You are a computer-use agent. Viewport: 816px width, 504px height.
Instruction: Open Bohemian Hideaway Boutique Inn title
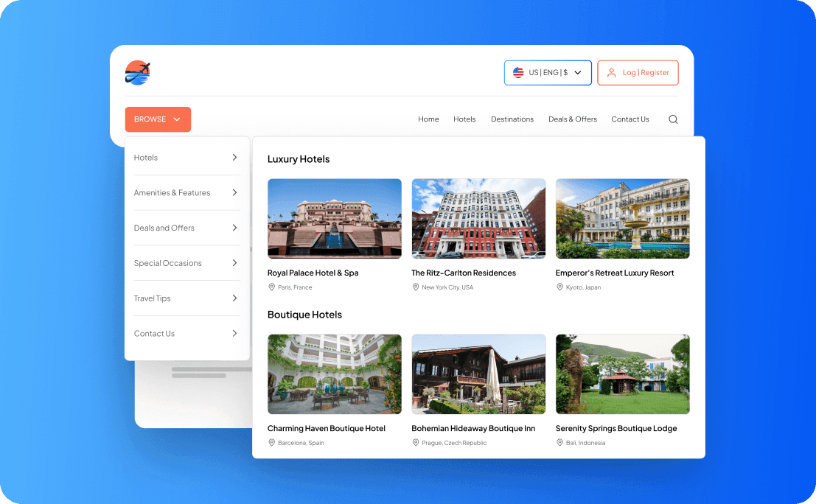(x=473, y=428)
